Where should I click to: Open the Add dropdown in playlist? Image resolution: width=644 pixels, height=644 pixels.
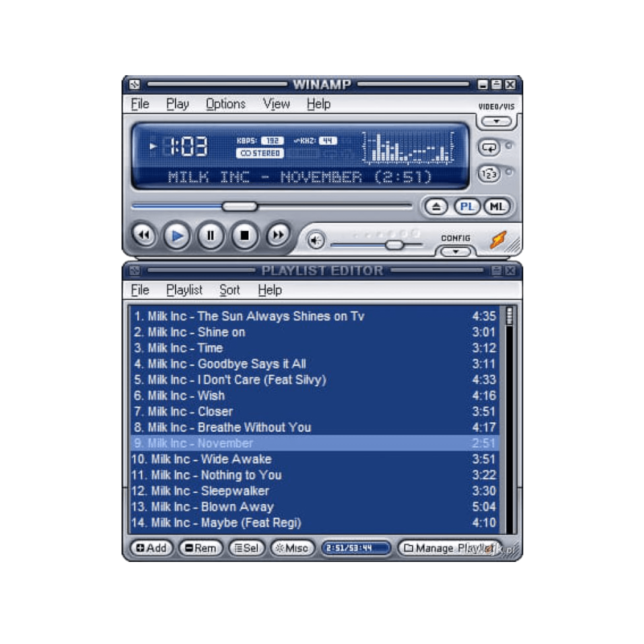(x=151, y=548)
